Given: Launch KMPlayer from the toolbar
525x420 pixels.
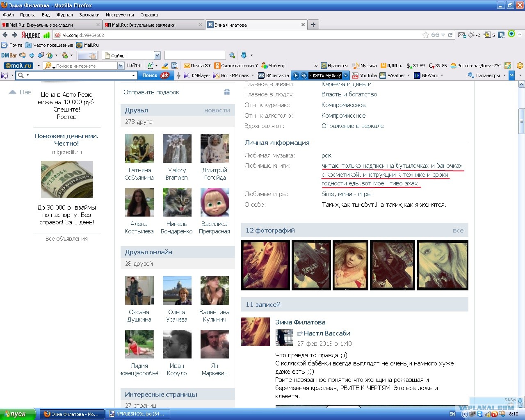Looking at the screenshot, I should pos(197,75).
